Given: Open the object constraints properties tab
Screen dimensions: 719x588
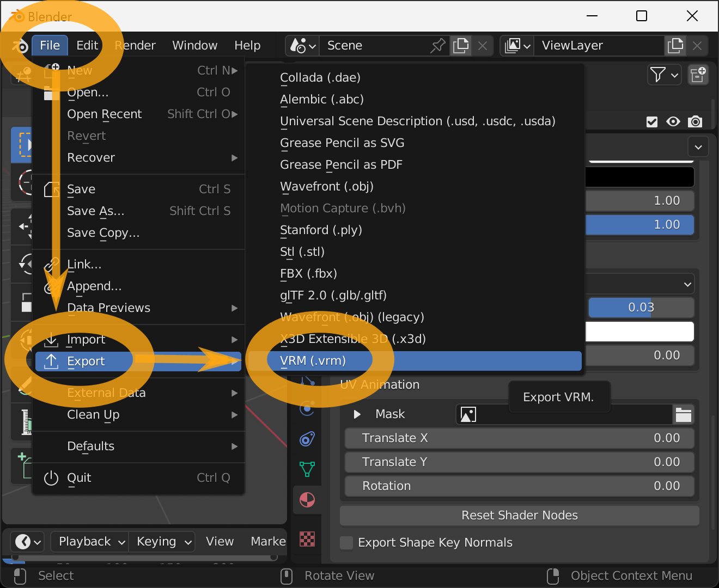Looking at the screenshot, I should pos(307,438).
